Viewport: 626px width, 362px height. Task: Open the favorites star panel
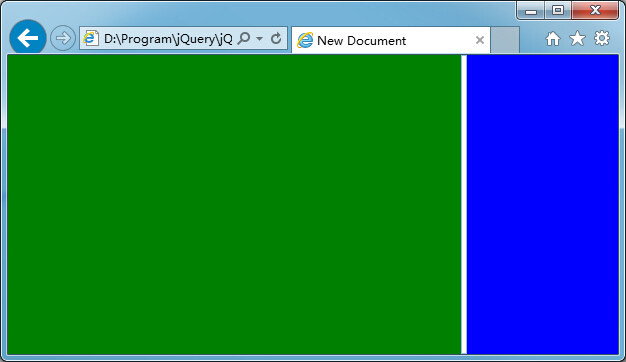(x=577, y=38)
